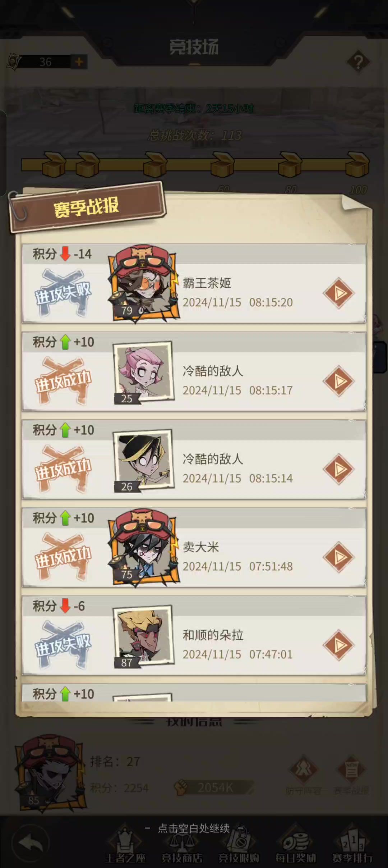
Task: Open the 100-challenge reward chest
Action: coord(357,165)
